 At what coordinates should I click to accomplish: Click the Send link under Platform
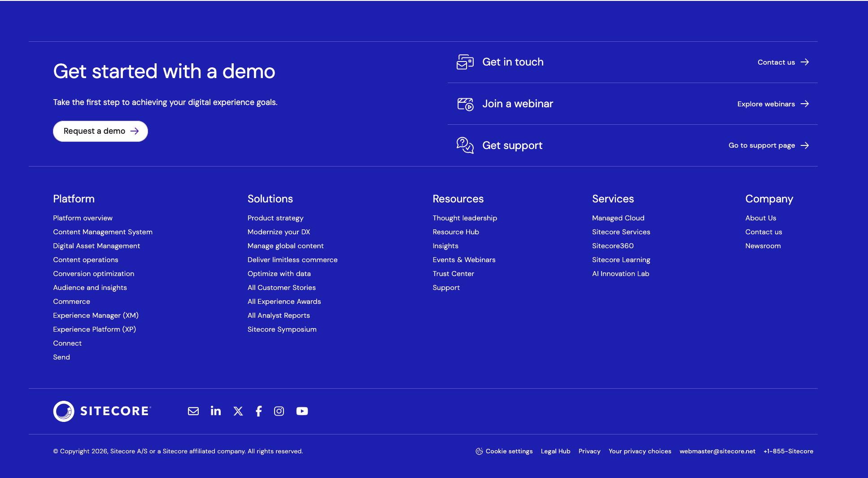coord(61,357)
